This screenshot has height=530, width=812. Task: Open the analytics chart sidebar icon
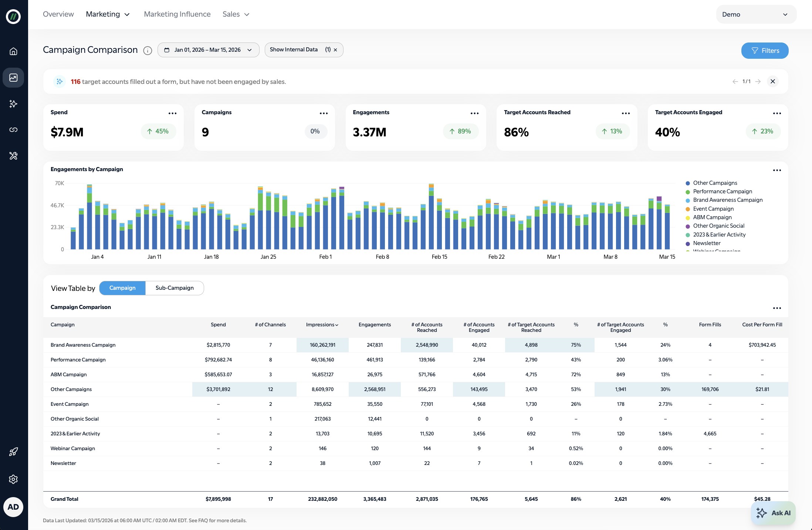[x=13, y=78]
